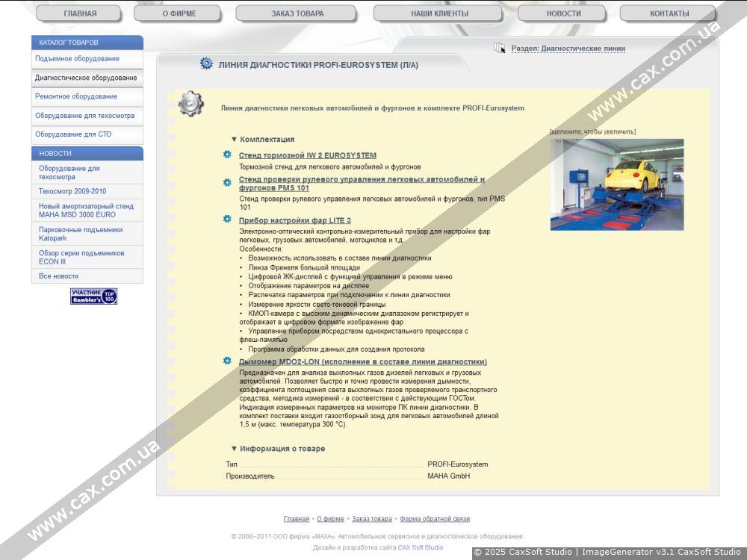Screen dimensions: 747x560
Task: Click gear bullet beside Прибор настройки фар
Action: pos(227,220)
